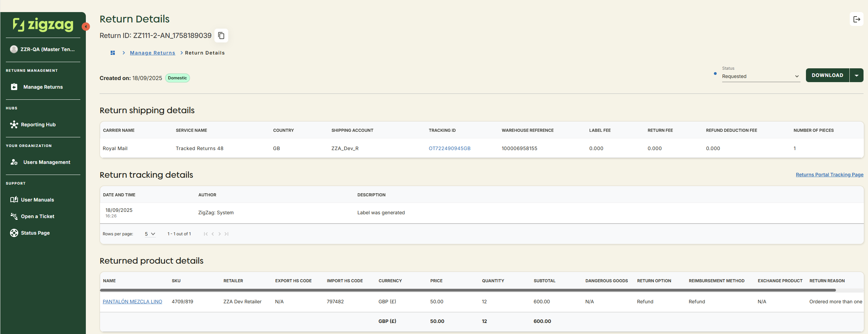This screenshot has width=868, height=334.
Task: Open tracking ID OT722490945GB link
Action: coord(449,148)
